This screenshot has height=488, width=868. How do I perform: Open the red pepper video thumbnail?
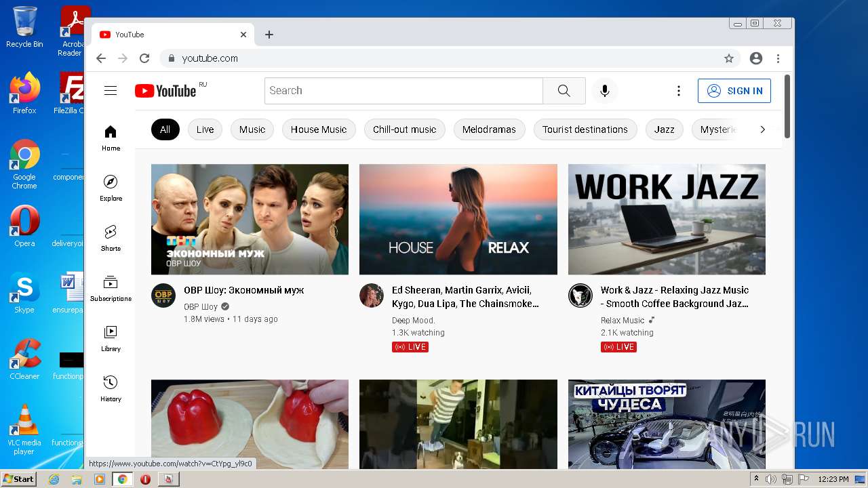tap(250, 424)
